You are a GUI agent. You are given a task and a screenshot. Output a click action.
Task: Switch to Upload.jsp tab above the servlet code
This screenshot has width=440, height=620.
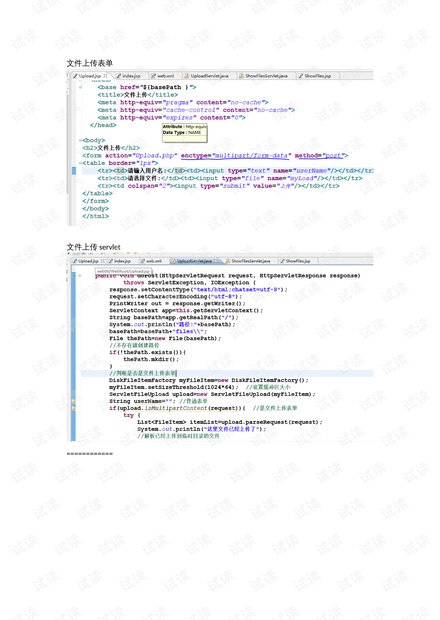pos(88,261)
